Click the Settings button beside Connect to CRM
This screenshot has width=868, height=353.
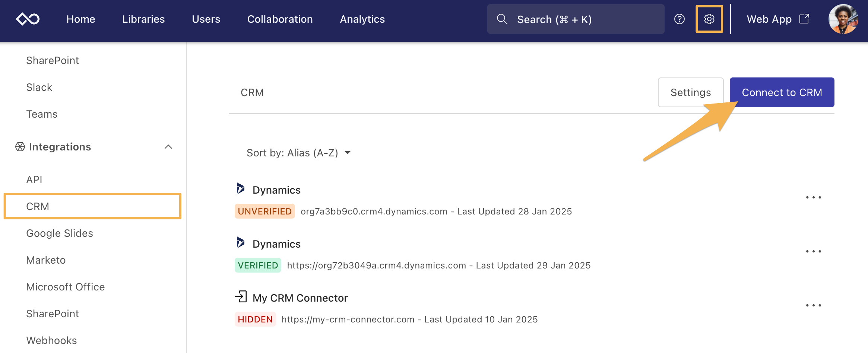(x=691, y=92)
